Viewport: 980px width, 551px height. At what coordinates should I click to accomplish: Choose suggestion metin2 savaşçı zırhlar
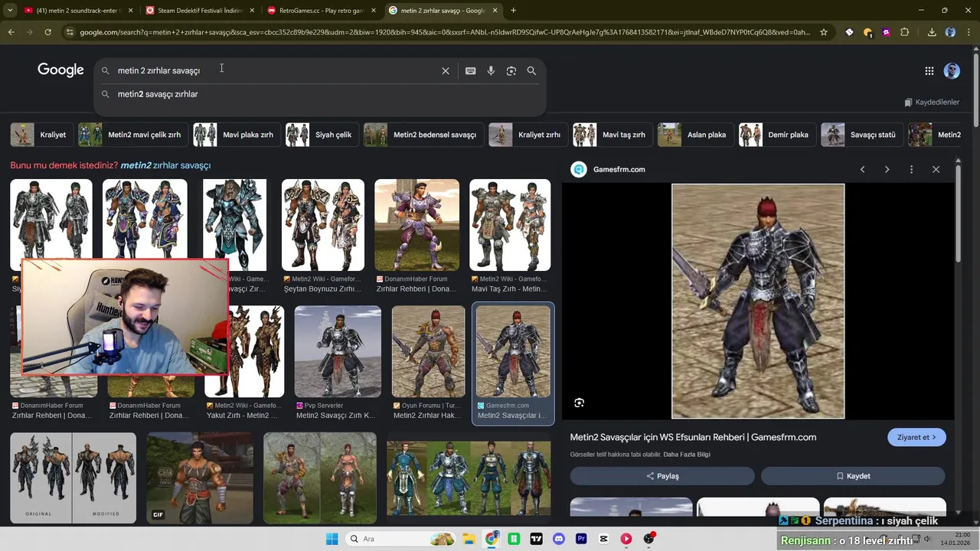[x=158, y=94]
